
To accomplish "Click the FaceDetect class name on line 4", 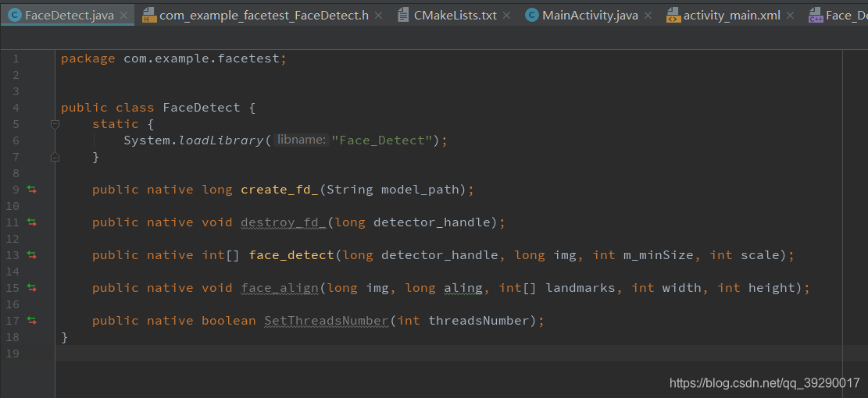I will 202,108.
